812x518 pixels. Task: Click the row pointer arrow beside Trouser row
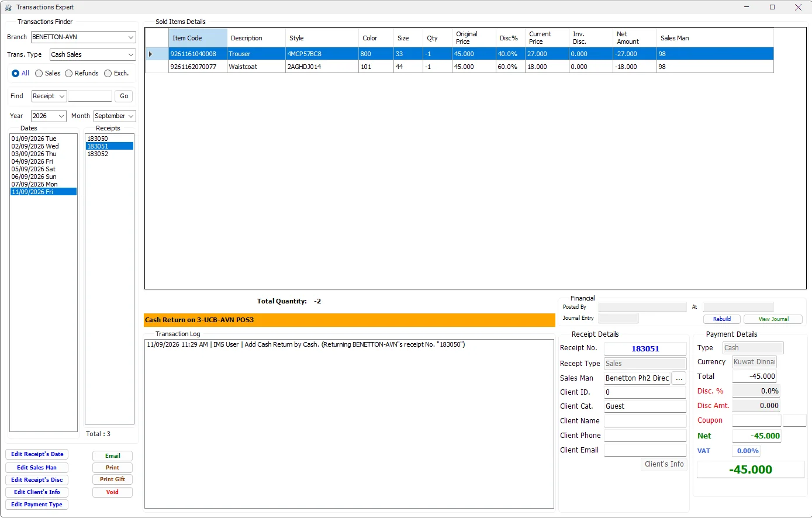[151, 54]
